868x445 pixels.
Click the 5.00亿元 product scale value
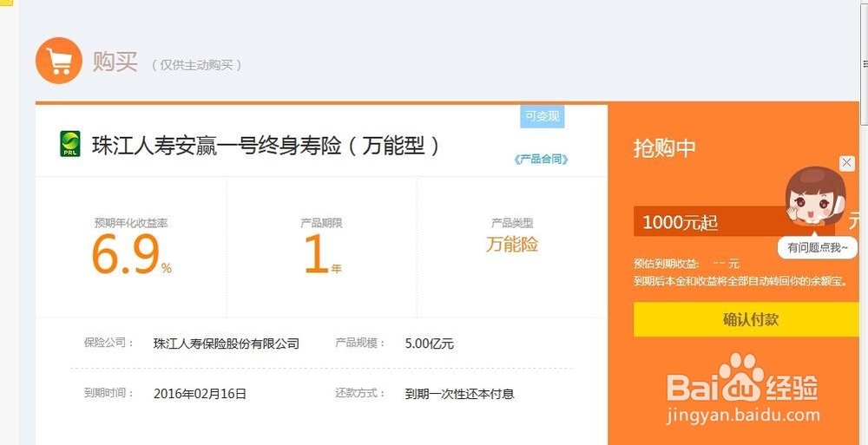pyautogui.click(x=429, y=344)
